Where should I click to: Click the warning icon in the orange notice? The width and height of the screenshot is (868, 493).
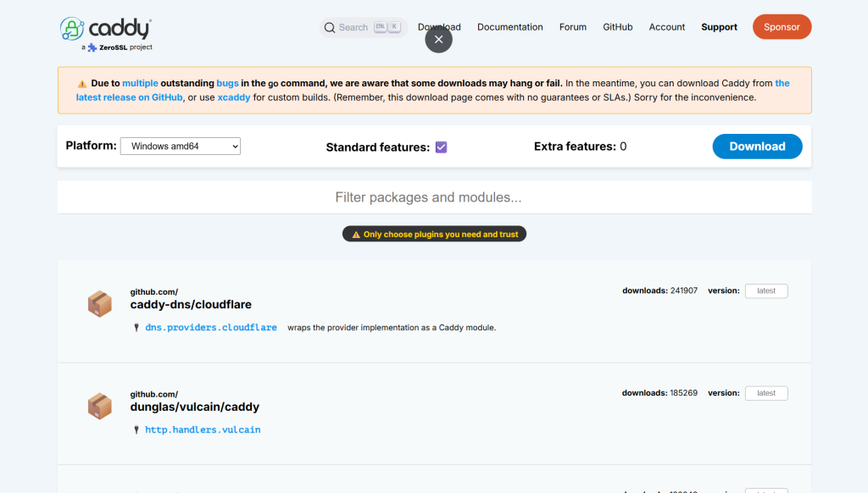pyautogui.click(x=82, y=84)
